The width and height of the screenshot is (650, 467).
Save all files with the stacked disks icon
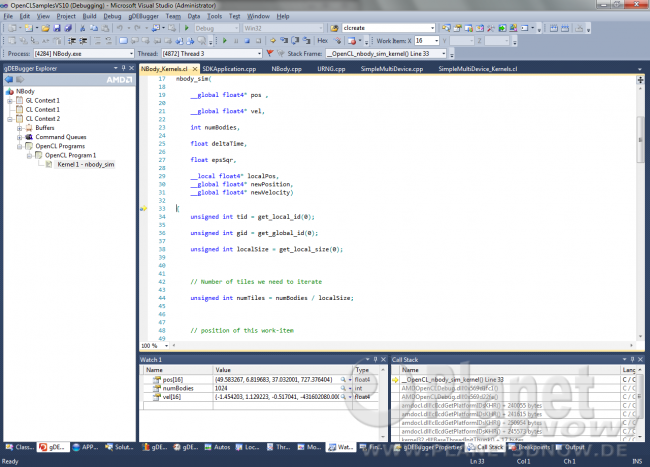68,28
